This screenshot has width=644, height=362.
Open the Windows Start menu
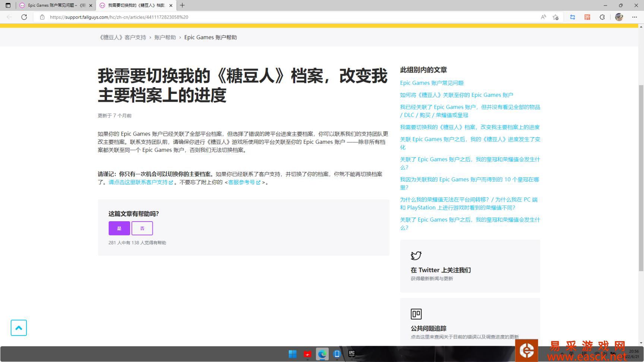pos(293,354)
